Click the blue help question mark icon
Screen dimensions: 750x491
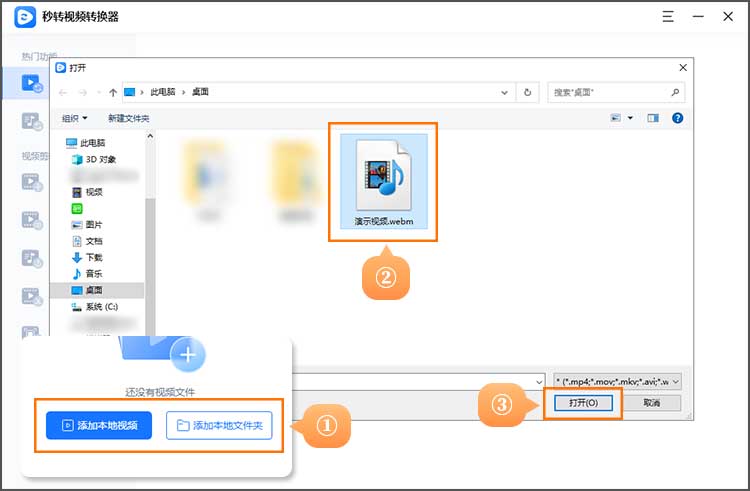[677, 118]
